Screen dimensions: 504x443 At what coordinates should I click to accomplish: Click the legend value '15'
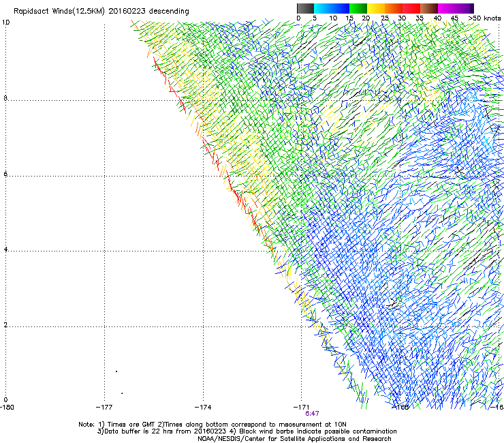pos(349,18)
